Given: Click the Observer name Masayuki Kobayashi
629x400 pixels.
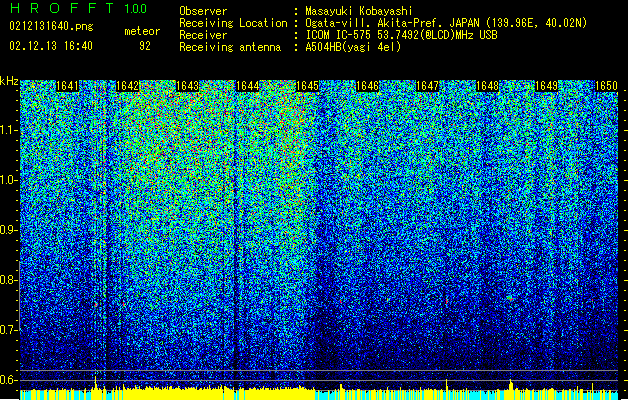Looking at the screenshot, I should tap(359, 11).
